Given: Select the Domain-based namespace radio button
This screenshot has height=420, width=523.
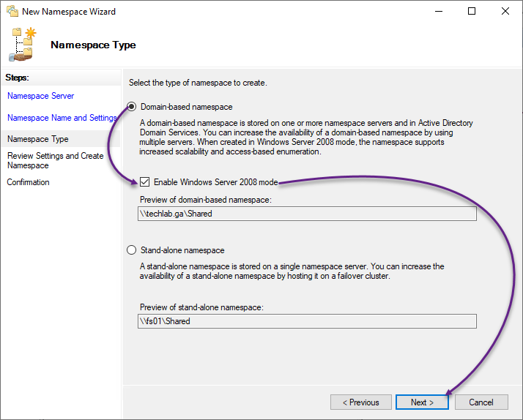Looking at the screenshot, I should point(131,107).
